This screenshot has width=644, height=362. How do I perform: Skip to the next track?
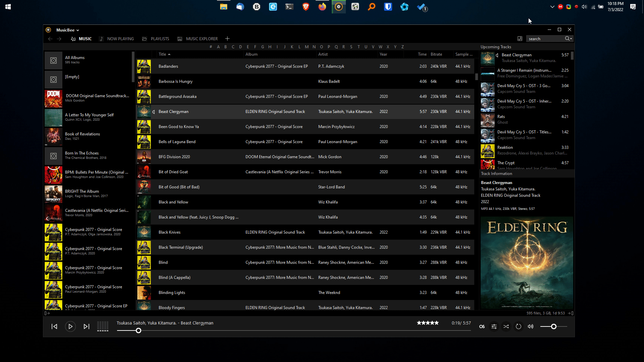pyautogui.click(x=86, y=326)
